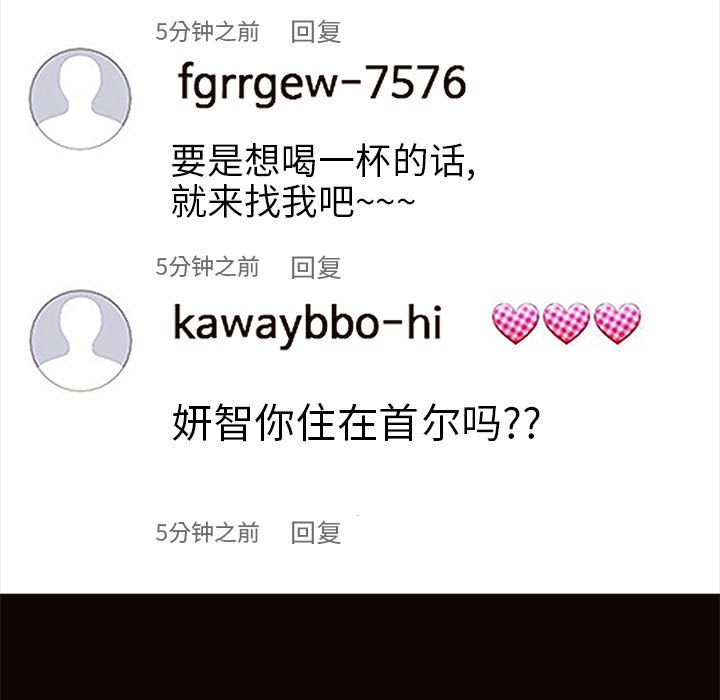The height and width of the screenshot is (700, 720).
Task: Click the first pink heart emoji
Action: click(515, 323)
